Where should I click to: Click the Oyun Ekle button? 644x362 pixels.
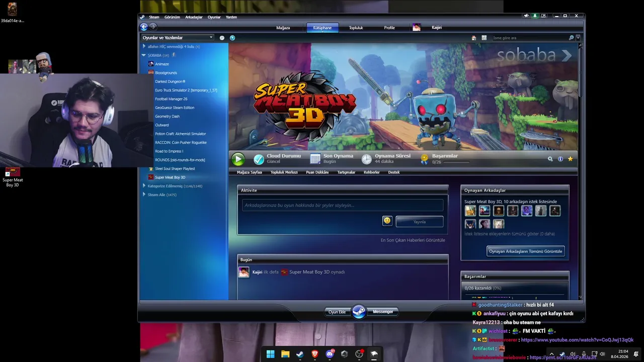point(337,312)
